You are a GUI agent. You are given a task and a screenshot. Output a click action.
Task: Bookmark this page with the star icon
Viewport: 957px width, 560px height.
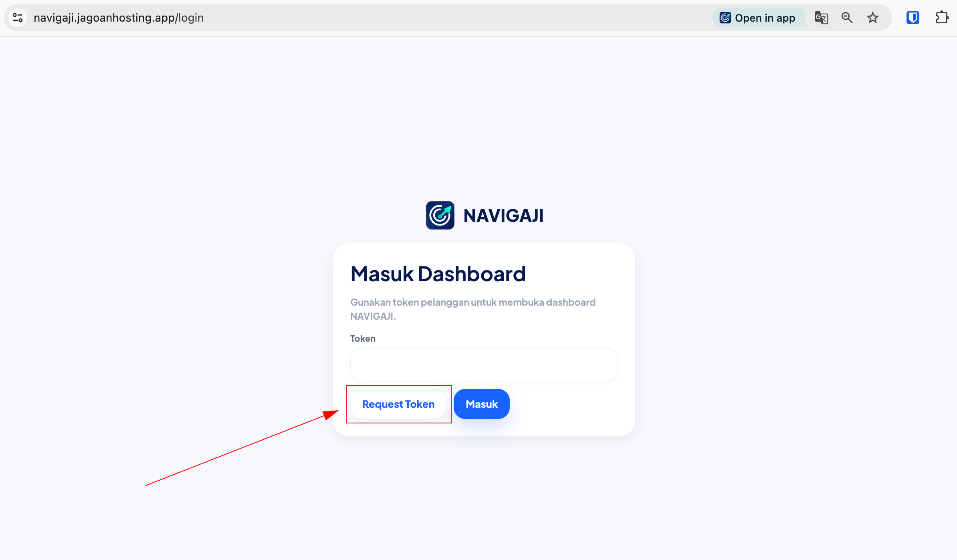click(x=873, y=18)
